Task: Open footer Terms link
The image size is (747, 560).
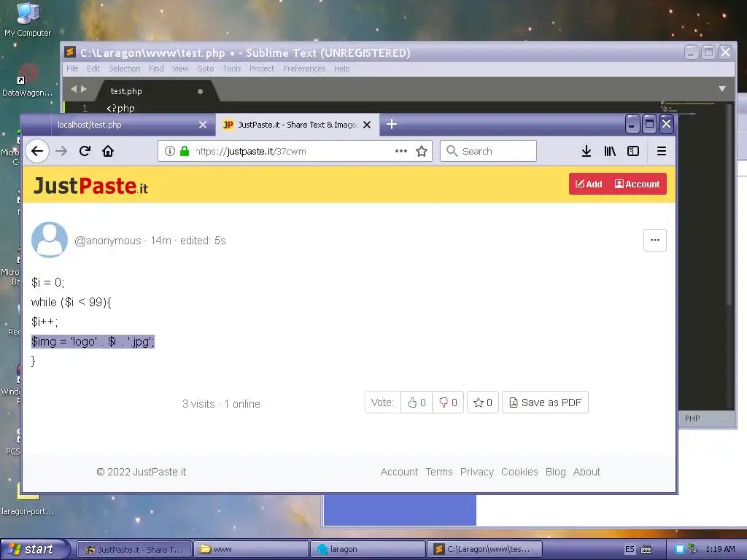Action: 439,472
